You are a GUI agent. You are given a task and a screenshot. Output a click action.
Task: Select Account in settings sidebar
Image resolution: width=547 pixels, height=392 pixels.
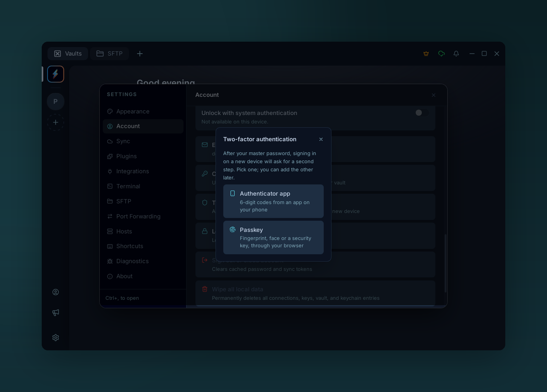tap(143, 126)
